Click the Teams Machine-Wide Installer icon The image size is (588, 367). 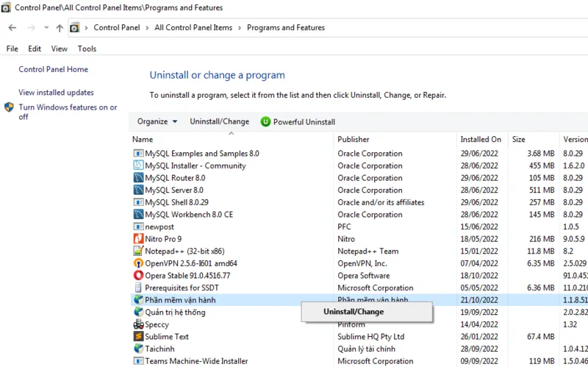coord(139,361)
